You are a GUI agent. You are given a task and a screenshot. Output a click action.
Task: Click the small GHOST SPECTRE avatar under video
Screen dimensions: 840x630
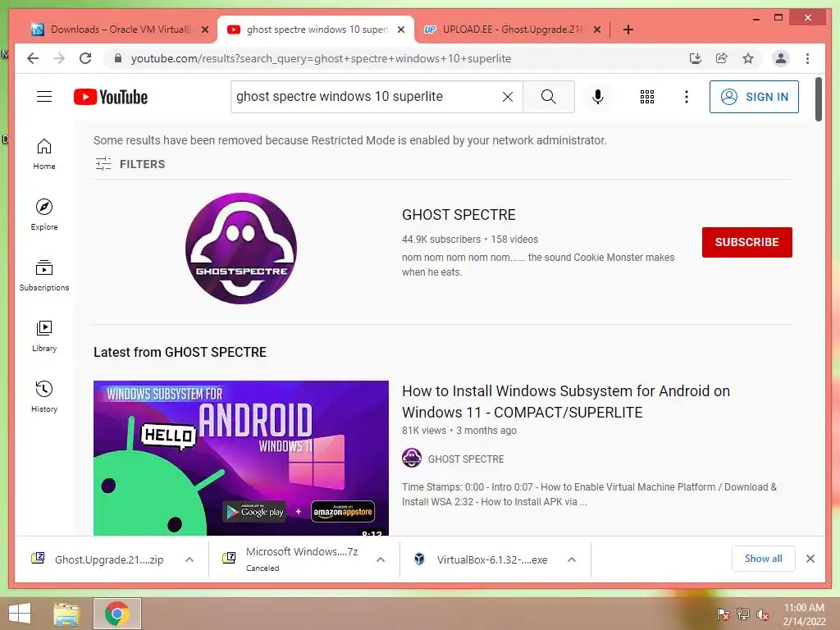pyautogui.click(x=412, y=458)
